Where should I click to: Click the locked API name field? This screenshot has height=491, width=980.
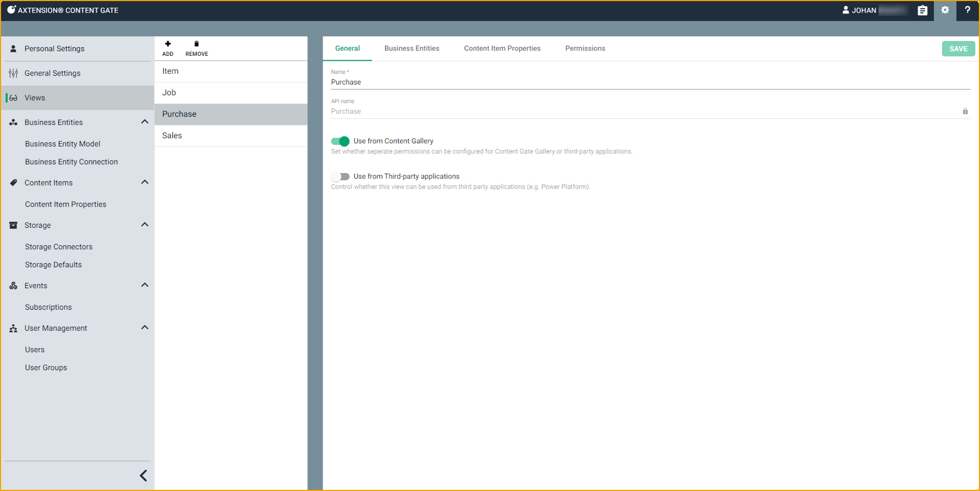(x=650, y=111)
